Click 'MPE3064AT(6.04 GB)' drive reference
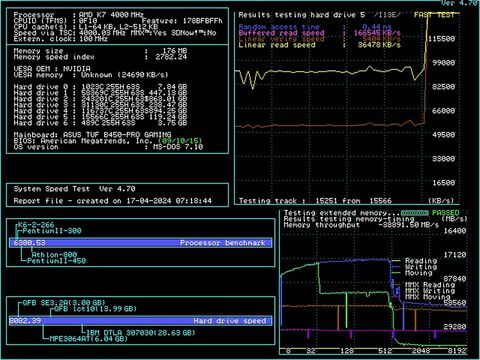Image resolution: width=480 pixels, height=360 pixels. pos(89,339)
